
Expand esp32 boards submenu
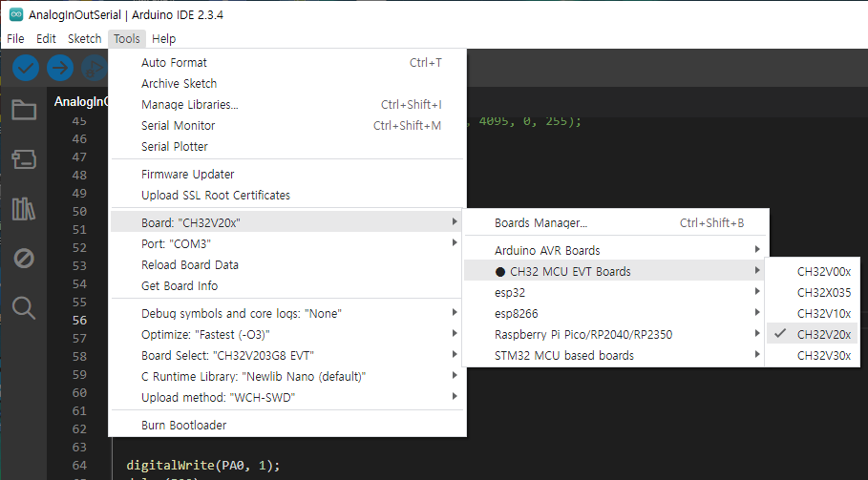pos(615,293)
